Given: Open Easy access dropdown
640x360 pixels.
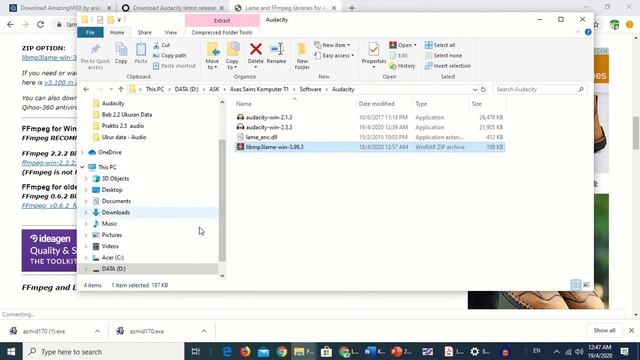Looking at the screenshot, I should pos(334,56).
